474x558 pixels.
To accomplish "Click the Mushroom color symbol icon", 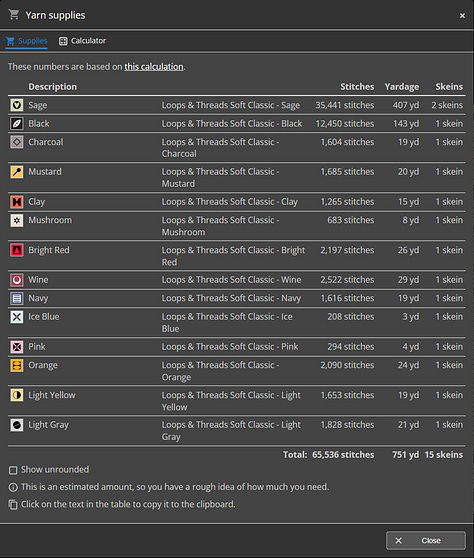I will 17,220.
